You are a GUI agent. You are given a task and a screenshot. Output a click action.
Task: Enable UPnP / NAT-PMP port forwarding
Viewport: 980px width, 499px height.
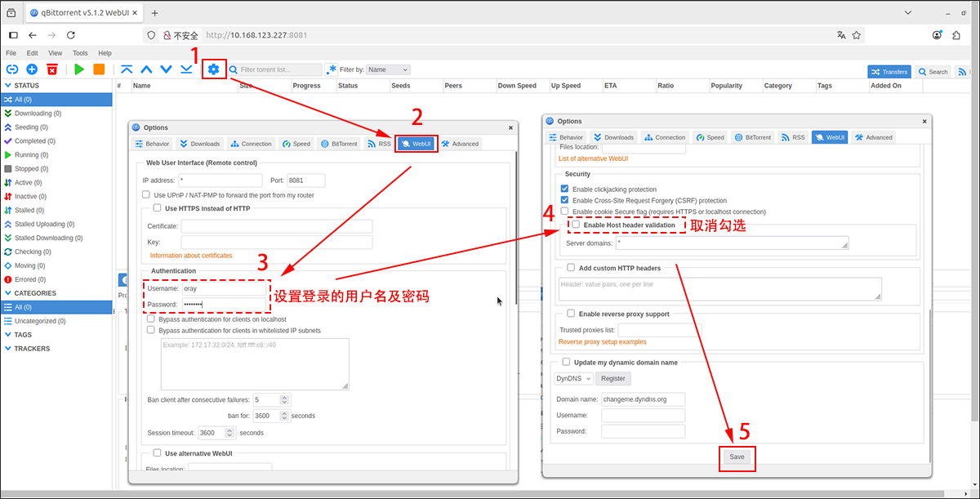tap(146, 195)
